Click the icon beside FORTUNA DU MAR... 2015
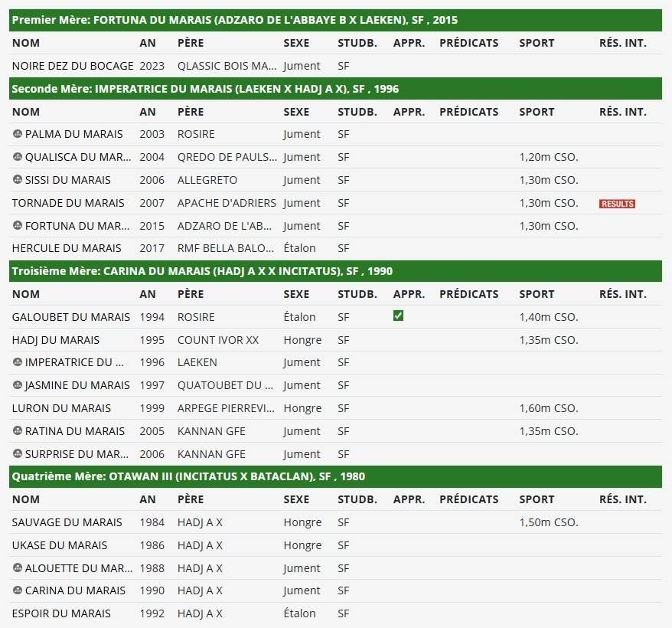This screenshot has width=672, height=628. pos(17,225)
